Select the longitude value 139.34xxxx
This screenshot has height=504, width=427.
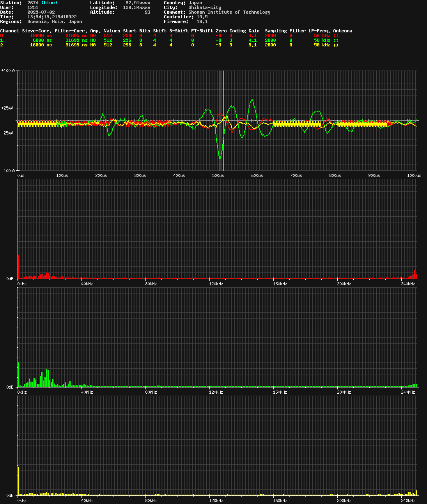pos(136,7)
